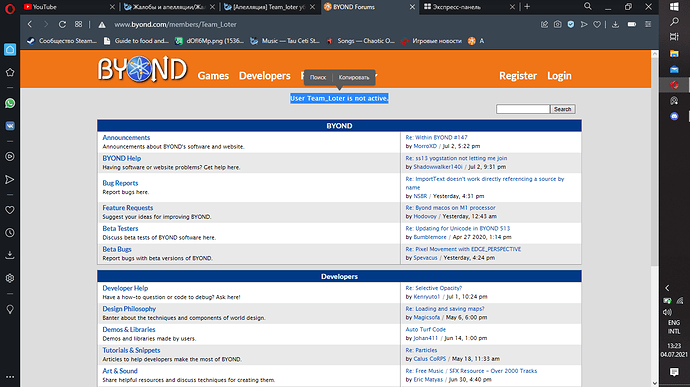This screenshot has width=690, height=387.
Task: Open the Feature Requests forum
Action: [x=128, y=208]
